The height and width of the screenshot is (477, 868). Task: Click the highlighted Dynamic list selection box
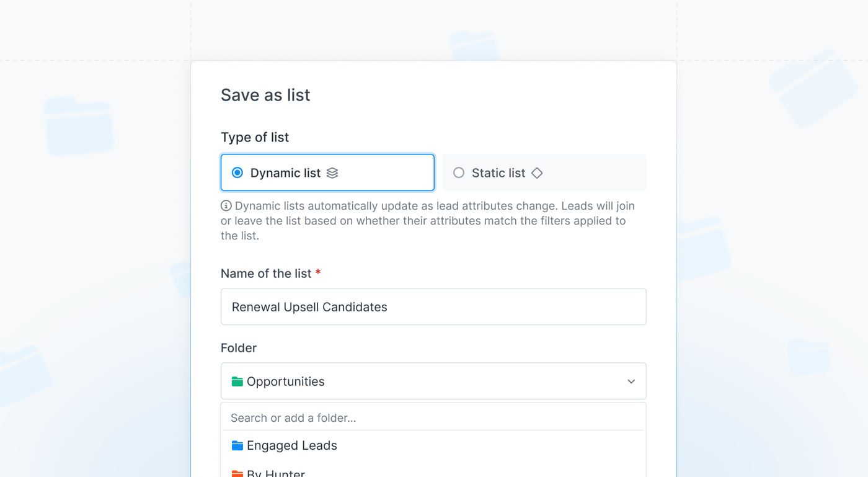click(x=327, y=172)
